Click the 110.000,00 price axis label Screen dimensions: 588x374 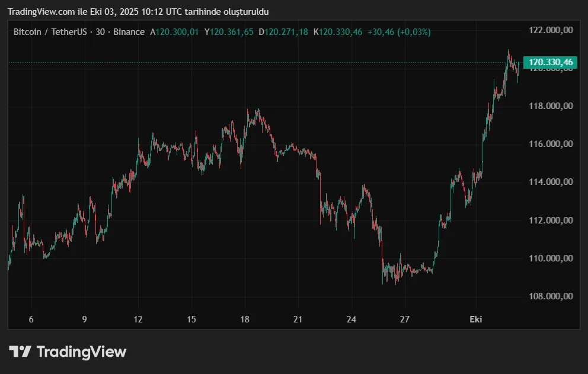point(551,258)
